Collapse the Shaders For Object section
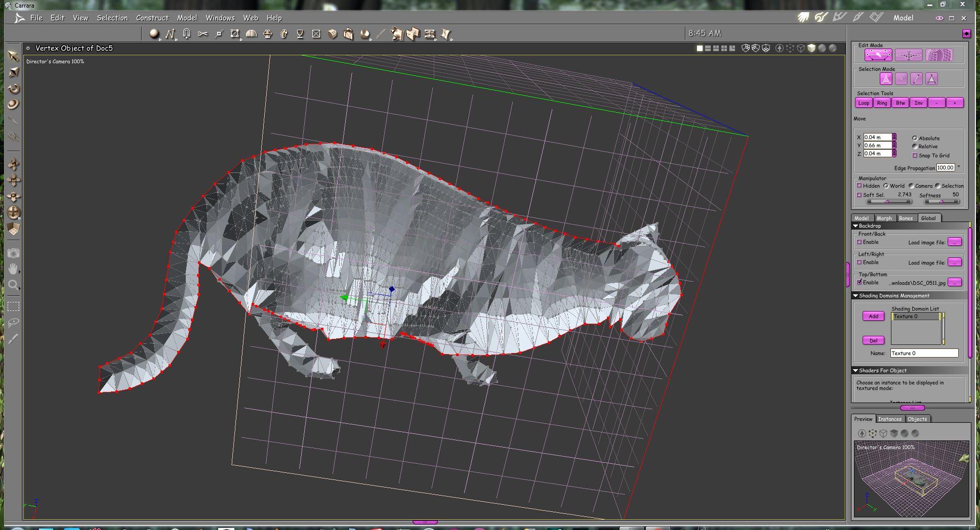980x530 pixels. (x=855, y=371)
